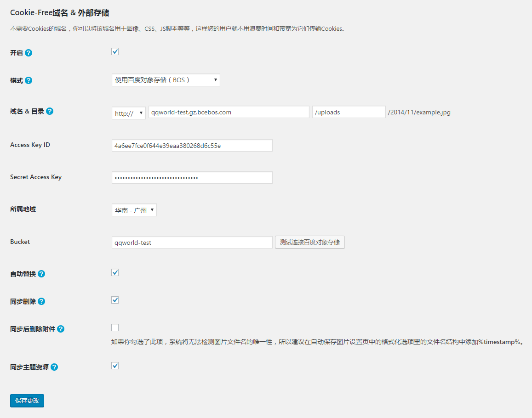Enable the 同步后删除附件 checkbox

click(115, 328)
